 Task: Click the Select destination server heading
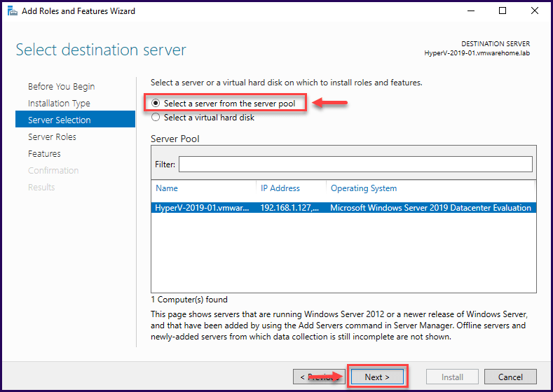point(101,50)
